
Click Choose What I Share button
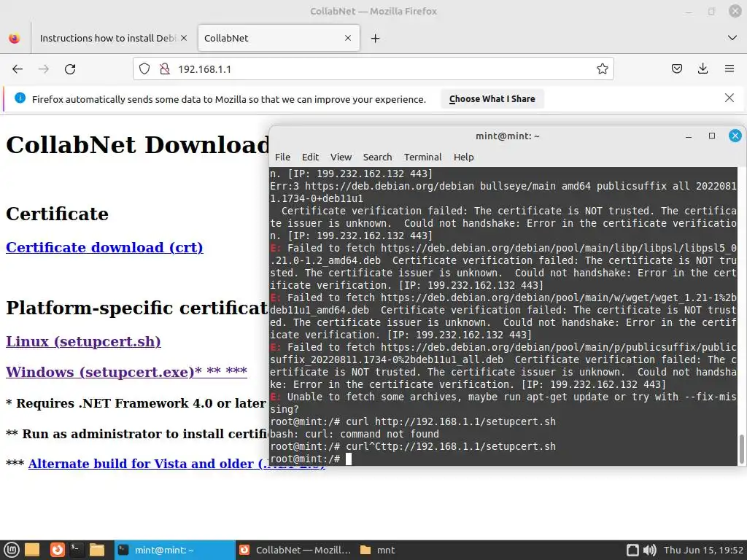coord(492,99)
